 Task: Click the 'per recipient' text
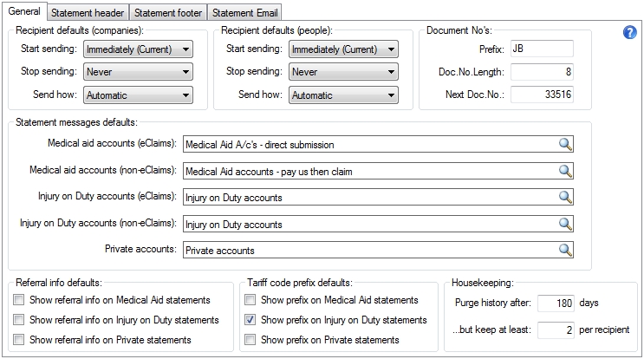(604, 330)
